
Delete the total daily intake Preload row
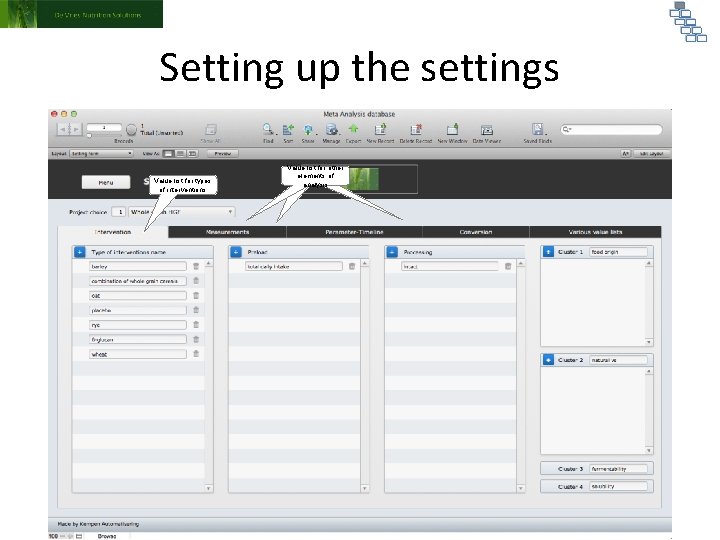[x=352, y=266]
